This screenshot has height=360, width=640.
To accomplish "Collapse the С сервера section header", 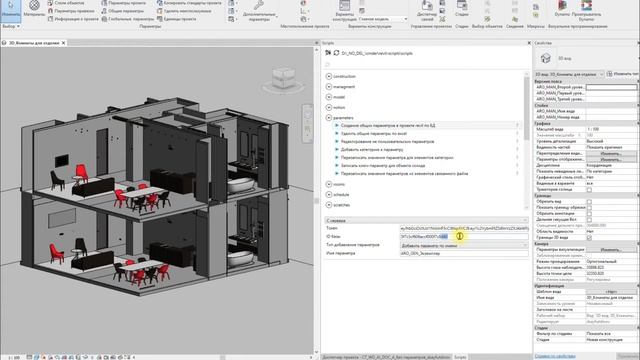I will (x=426, y=220).
